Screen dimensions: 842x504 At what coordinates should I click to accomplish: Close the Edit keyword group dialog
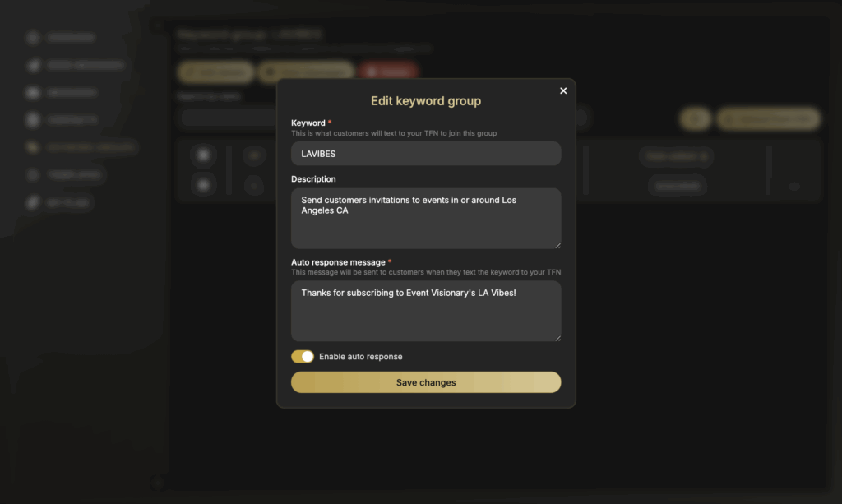(563, 90)
